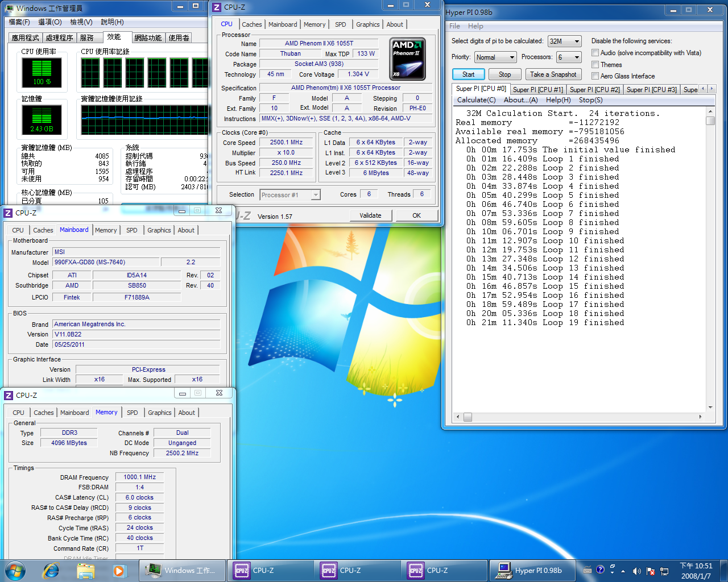Open the volume speaker tray icon
Image resolution: width=728 pixels, height=582 pixels.
pyautogui.click(x=636, y=571)
